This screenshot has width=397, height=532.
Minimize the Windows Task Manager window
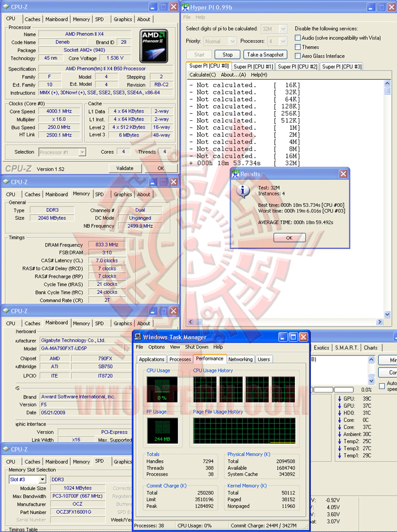pos(283,337)
